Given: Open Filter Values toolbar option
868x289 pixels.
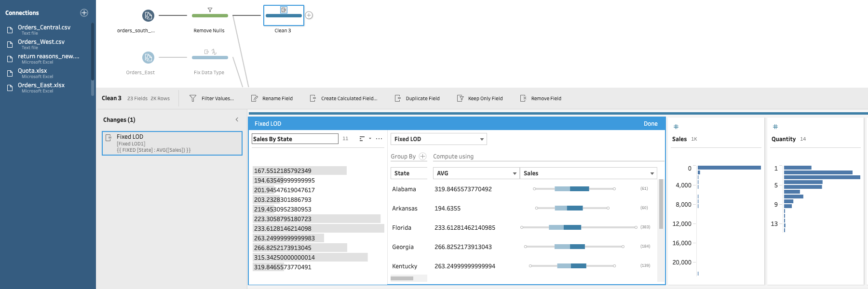Looking at the screenshot, I should click(x=212, y=98).
